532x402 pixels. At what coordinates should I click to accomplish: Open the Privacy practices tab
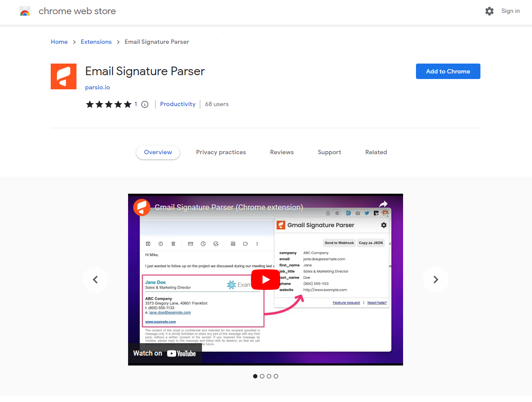[x=221, y=152]
